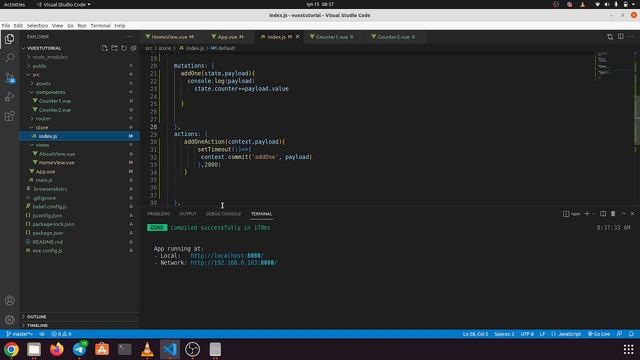Open editor More Actions ellipsis
640x360 pixels.
(631, 37)
